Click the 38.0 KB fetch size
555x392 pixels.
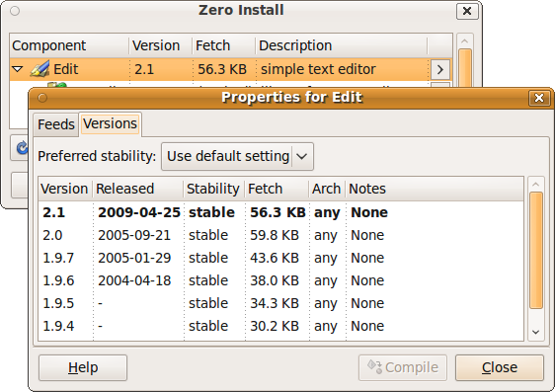275,280
